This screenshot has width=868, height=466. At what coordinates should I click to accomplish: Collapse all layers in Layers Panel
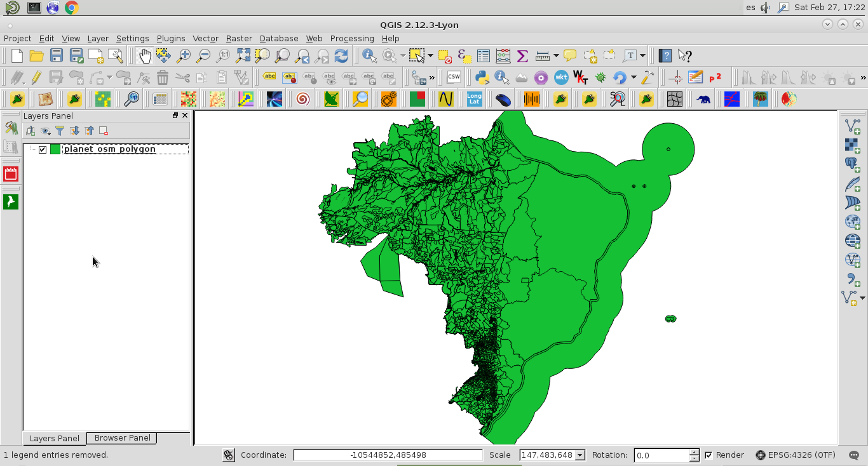(x=89, y=131)
